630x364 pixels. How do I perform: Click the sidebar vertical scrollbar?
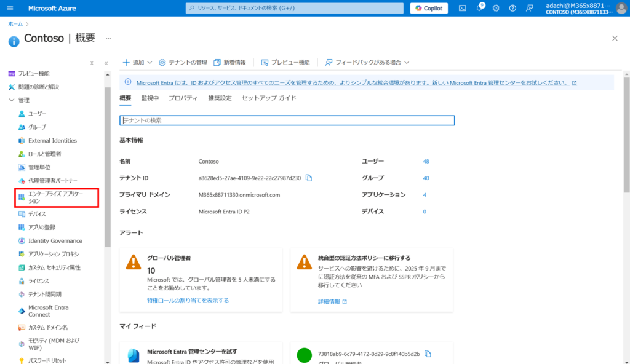(107, 167)
